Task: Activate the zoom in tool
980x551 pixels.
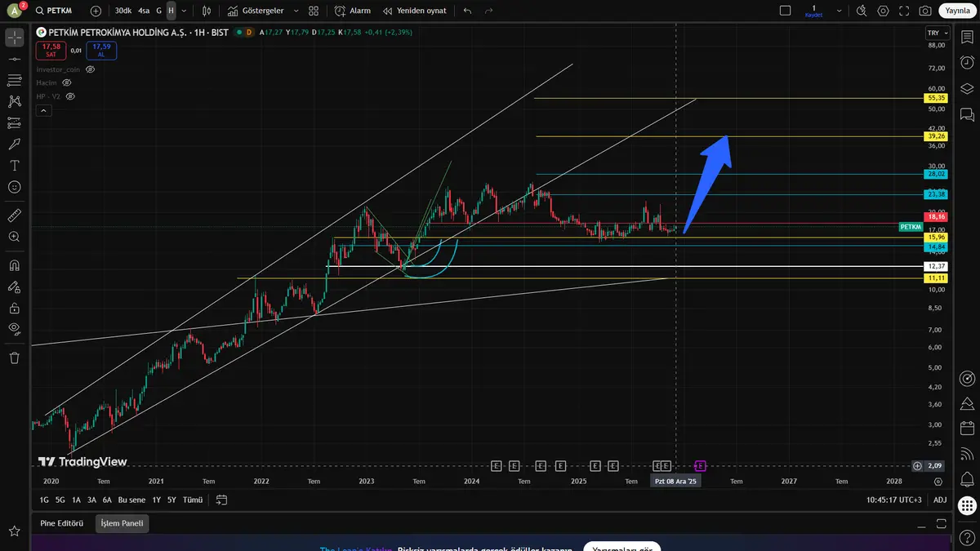Action: (x=14, y=237)
